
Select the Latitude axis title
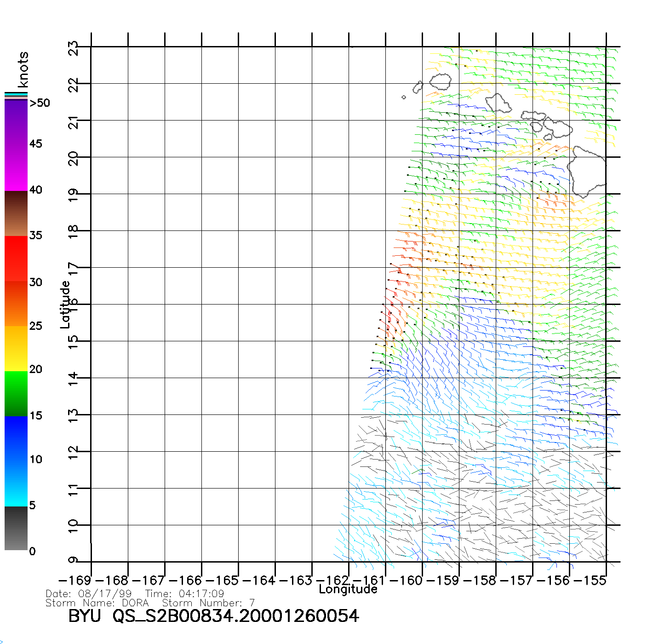[x=65, y=304]
